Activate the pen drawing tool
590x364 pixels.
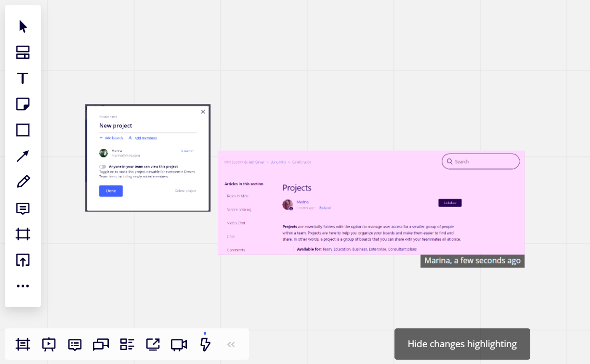point(23,182)
